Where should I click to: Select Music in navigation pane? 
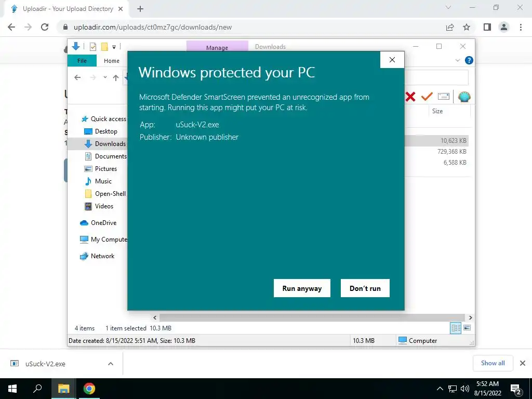click(x=98, y=181)
